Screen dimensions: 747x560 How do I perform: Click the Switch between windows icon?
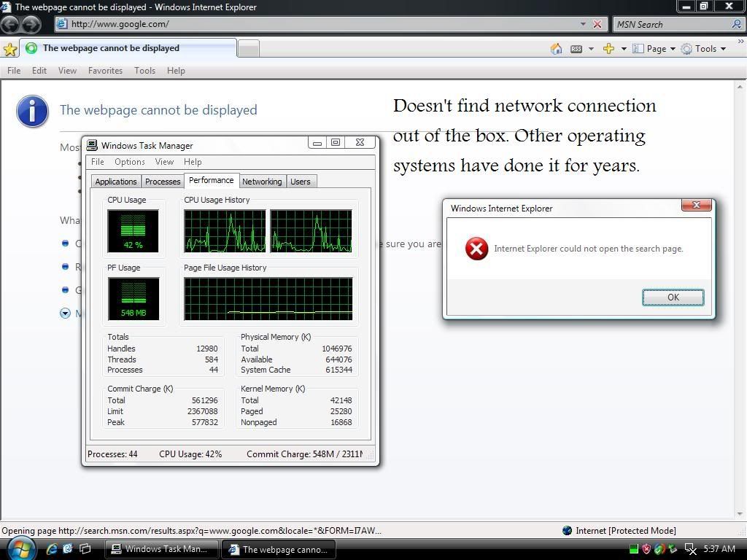tap(85, 548)
